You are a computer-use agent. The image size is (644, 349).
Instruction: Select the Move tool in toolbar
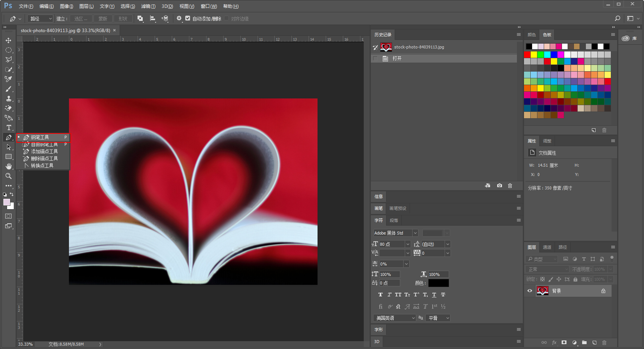click(8, 40)
